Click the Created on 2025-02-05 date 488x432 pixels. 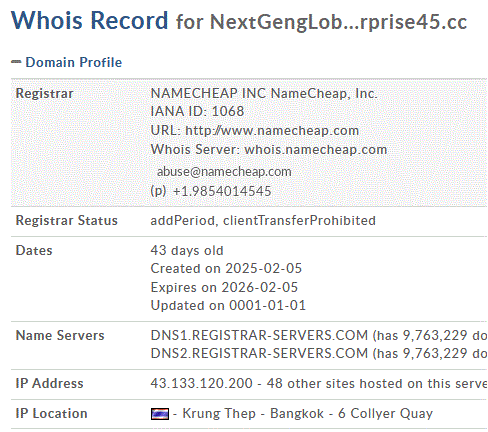pyautogui.click(x=226, y=268)
